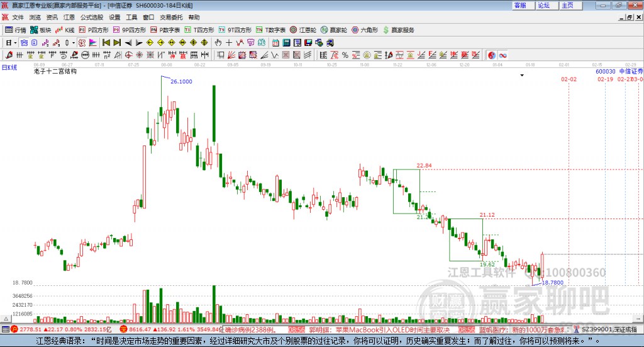Select the red target circle tool
644x347 pixels.
(x=128, y=55)
